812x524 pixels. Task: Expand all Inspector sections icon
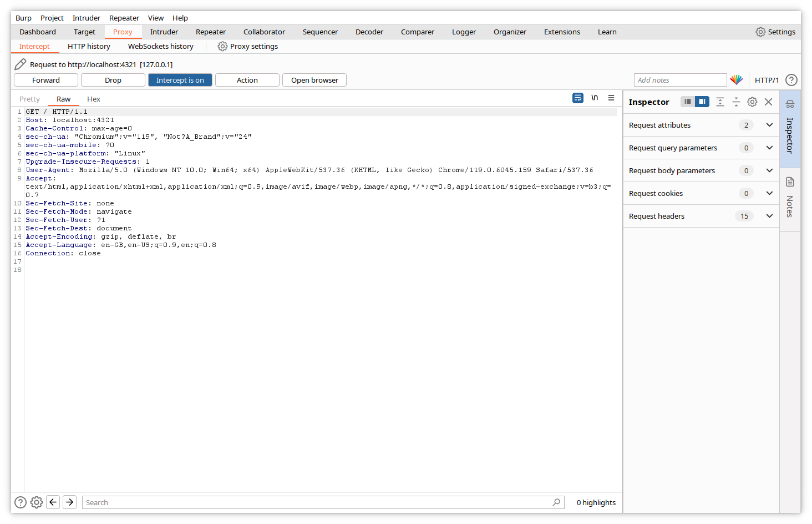[720, 102]
